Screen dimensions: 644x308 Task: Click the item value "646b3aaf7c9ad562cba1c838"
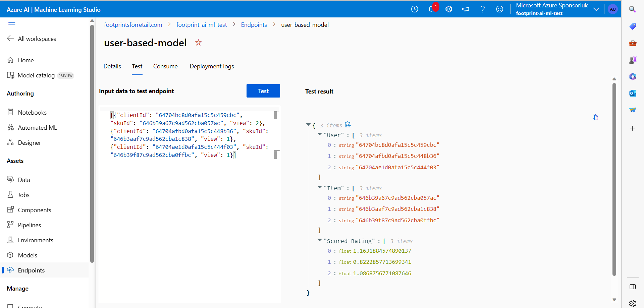[397, 209]
